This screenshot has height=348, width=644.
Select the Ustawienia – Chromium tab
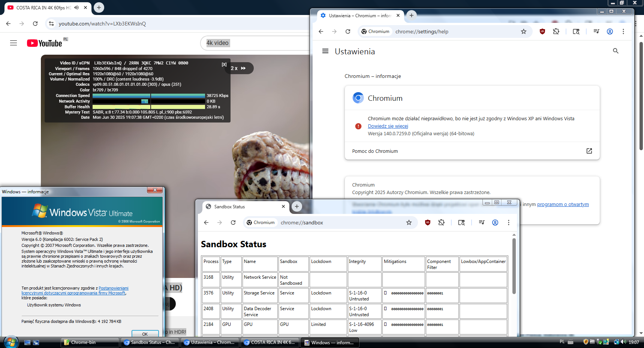[x=360, y=16]
